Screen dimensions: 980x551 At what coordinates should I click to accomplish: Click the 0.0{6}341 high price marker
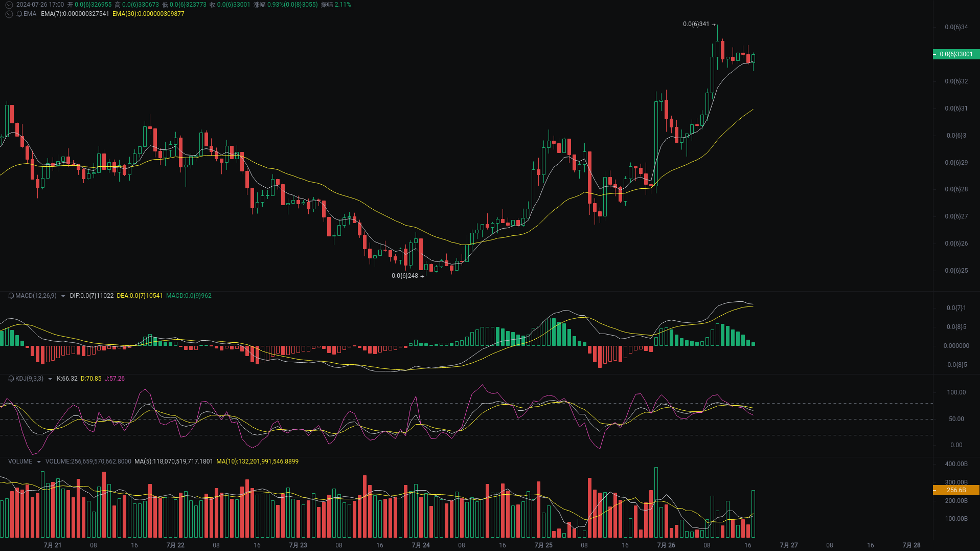[696, 24]
